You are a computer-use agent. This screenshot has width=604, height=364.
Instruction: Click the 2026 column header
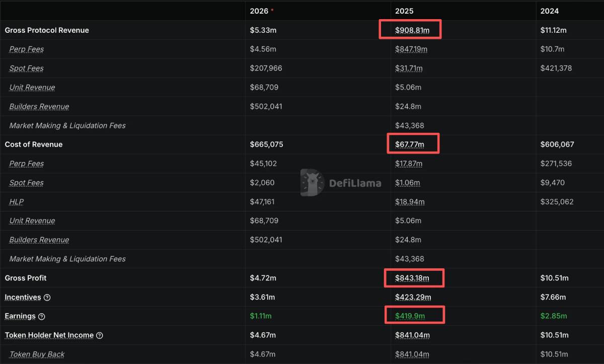pyautogui.click(x=259, y=11)
